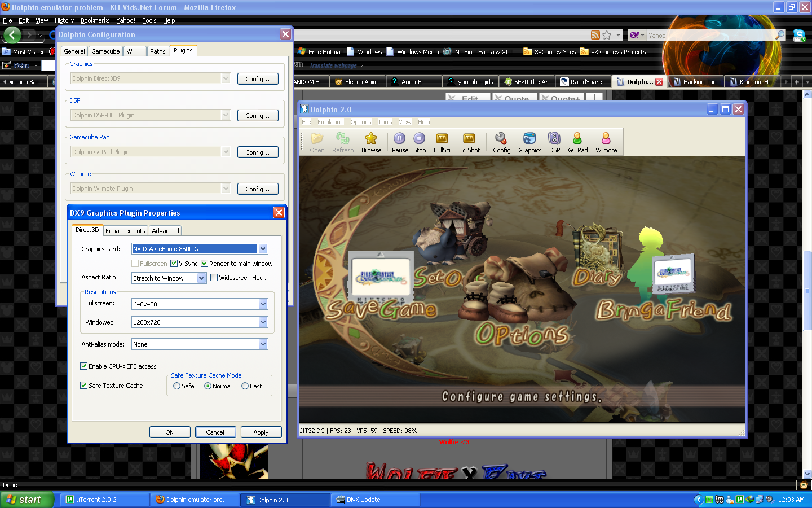Image resolution: width=812 pixels, height=508 pixels.
Task: Open new tab with plus icon
Action: 797,82
